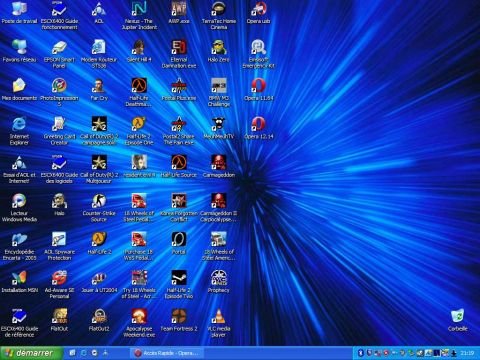The height and width of the screenshot is (360, 480).
Task: Select the Opera usb icon
Action: pyautogui.click(x=259, y=9)
